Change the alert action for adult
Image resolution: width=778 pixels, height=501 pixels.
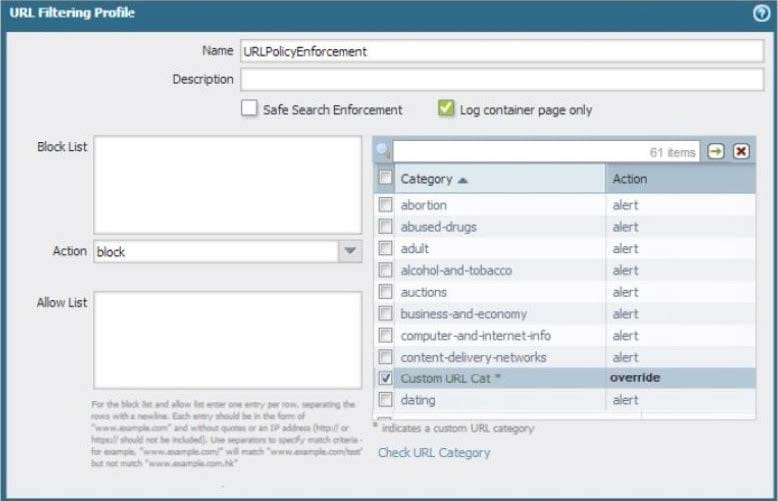(625, 249)
